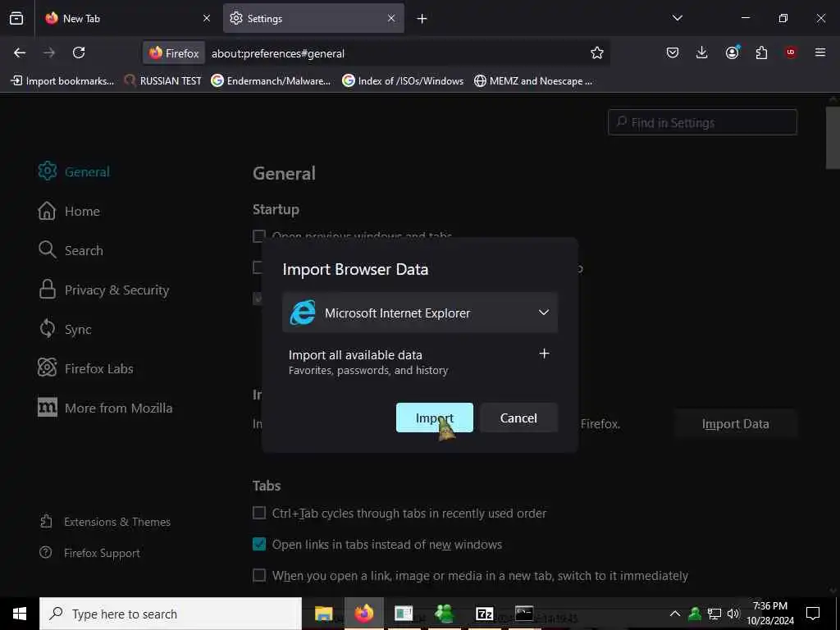Open the Windows Start menu
The width and height of the screenshot is (840, 630).
[20, 614]
